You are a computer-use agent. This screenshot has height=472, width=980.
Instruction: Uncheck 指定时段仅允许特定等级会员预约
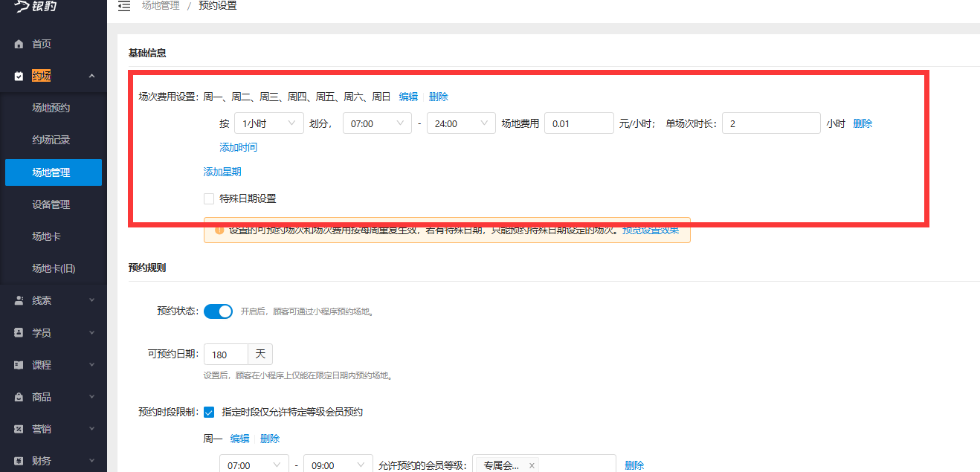(x=209, y=412)
